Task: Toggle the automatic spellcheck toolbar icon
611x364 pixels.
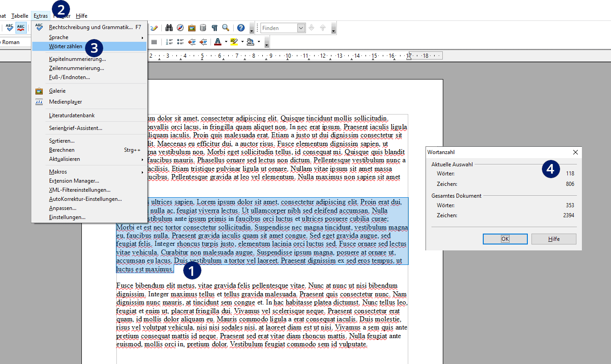Action: [x=21, y=28]
